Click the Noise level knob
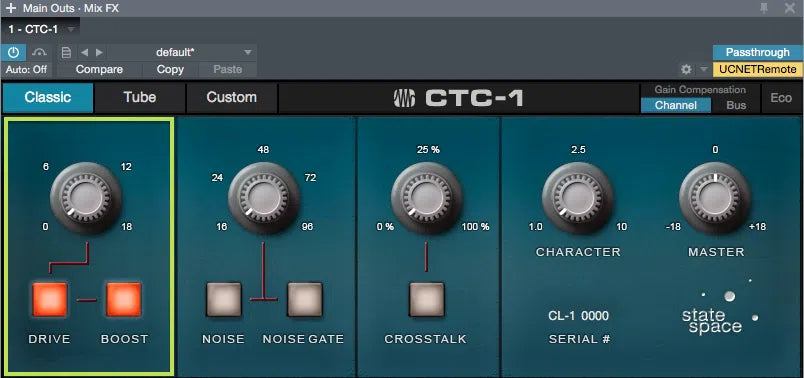The image size is (804, 378). 264,197
